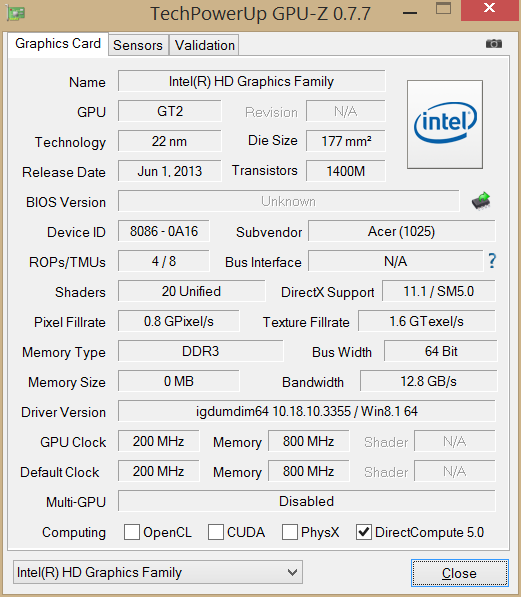Screen dimensions: 521x597
Task: Select the Graphics Card tab
Action: click(58, 44)
